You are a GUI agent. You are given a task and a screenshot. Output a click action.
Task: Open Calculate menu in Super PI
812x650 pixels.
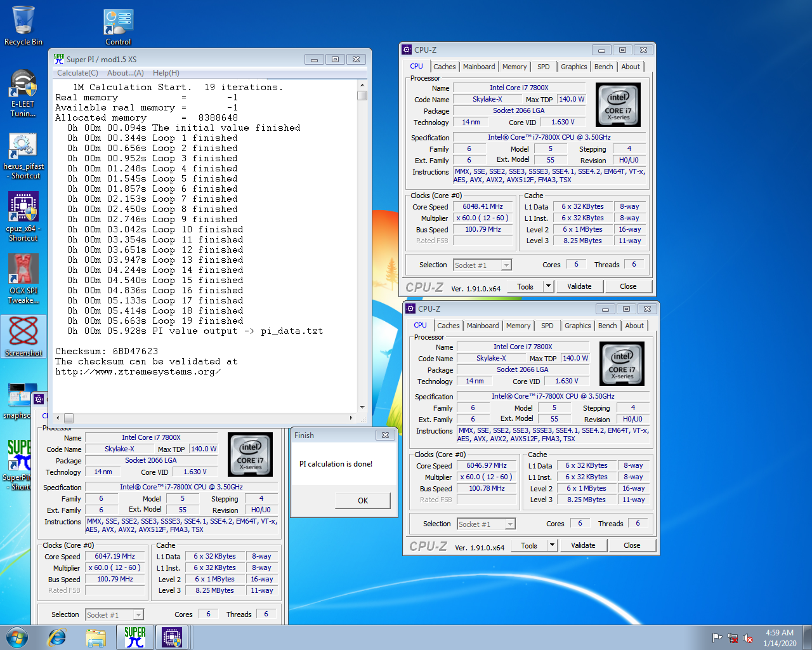(77, 73)
